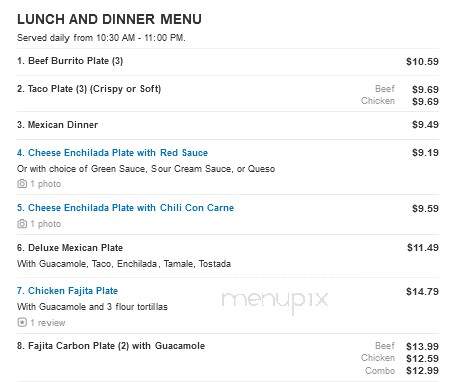
Task: Click the $14.79 Chicken Fajita price
Action: (422, 292)
